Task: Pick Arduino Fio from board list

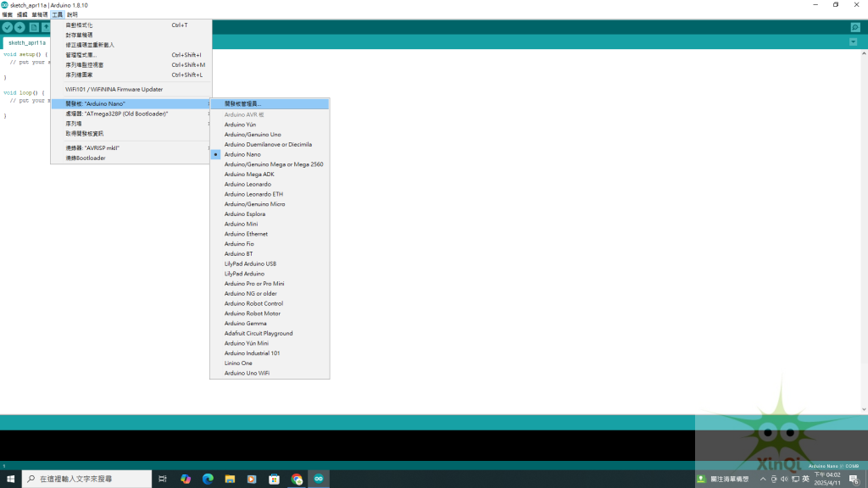Action: coord(270,244)
